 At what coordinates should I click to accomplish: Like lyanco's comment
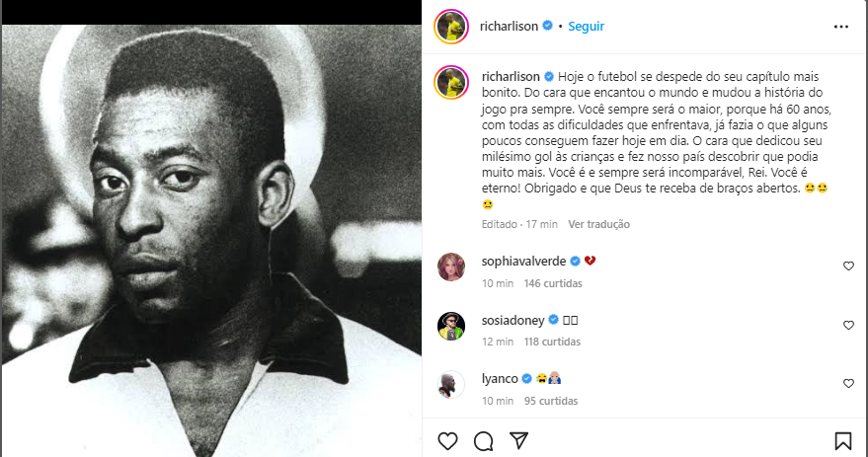pos(848,383)
